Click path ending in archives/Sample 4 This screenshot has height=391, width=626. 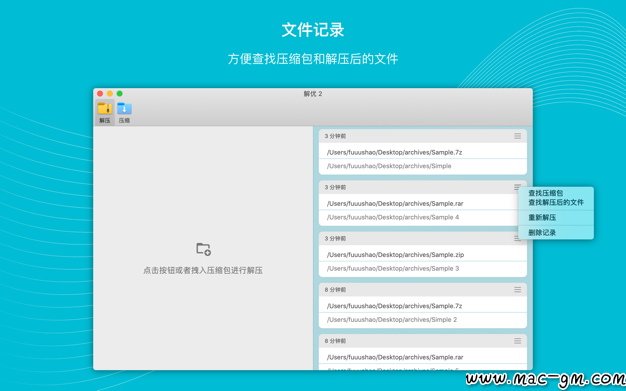click(x=393, y=217)
